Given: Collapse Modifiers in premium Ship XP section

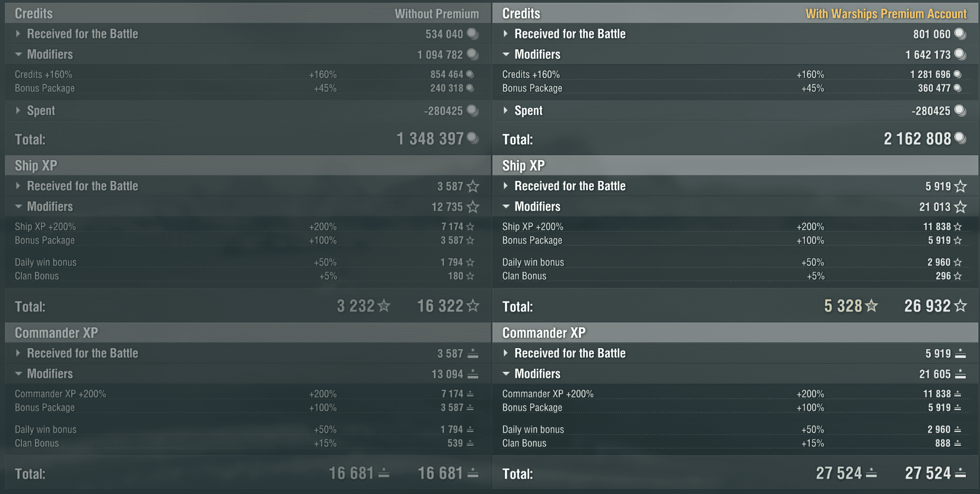Looking at the screenshot, I should point(506,207).
